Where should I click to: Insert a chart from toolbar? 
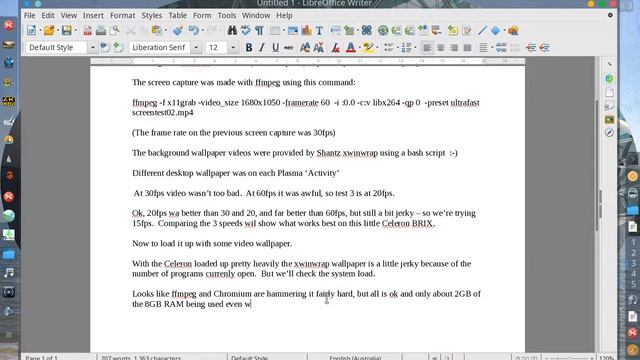(306, 30)
